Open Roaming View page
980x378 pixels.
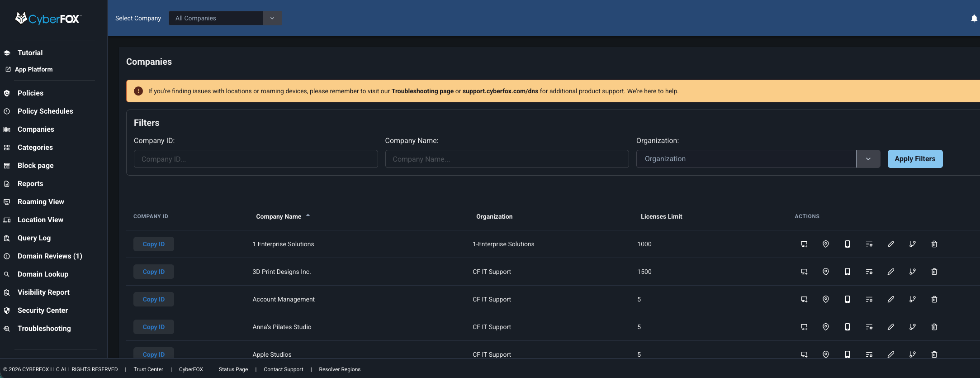point(41,201)
